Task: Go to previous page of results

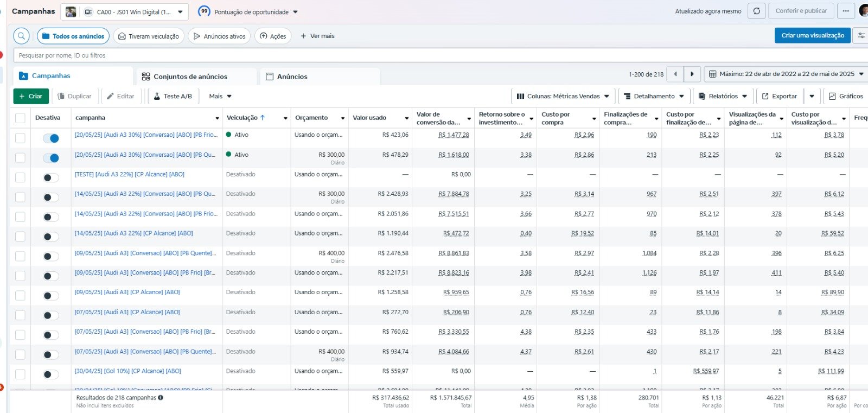Action: (x=675, y=74)
